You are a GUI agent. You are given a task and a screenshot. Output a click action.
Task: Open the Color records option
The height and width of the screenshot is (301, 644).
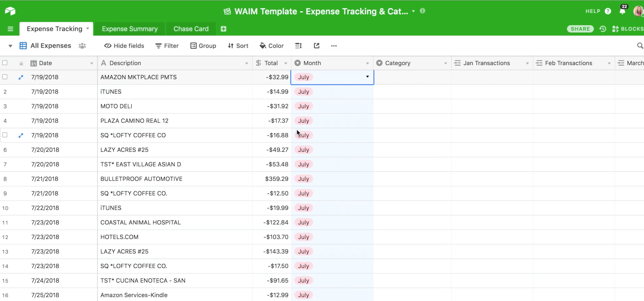[272, 46]
